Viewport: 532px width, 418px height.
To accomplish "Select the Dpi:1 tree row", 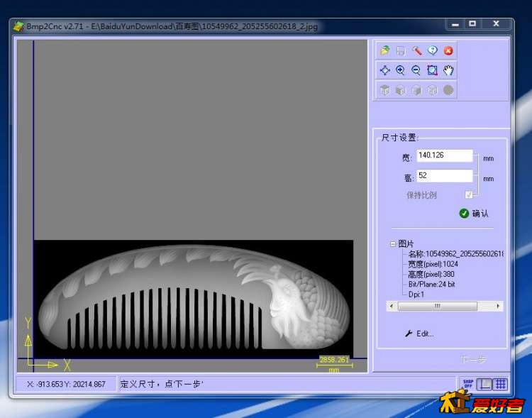I will click(416, 295).
